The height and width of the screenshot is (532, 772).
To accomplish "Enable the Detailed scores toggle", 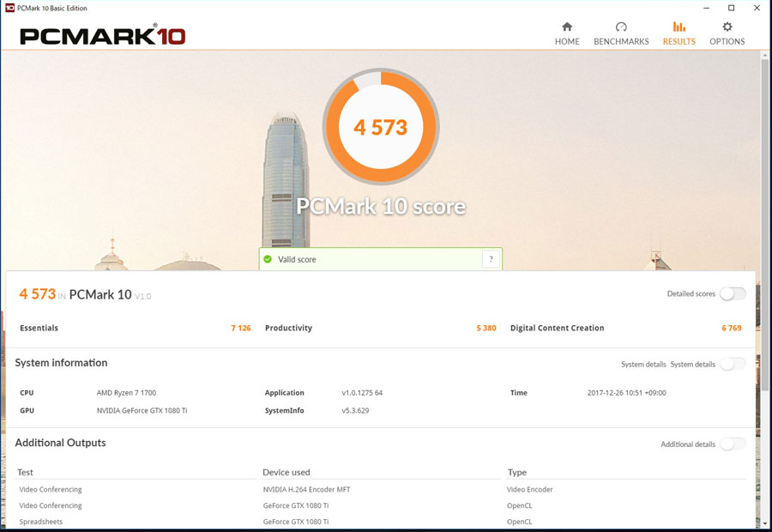I will coord(733,294).
